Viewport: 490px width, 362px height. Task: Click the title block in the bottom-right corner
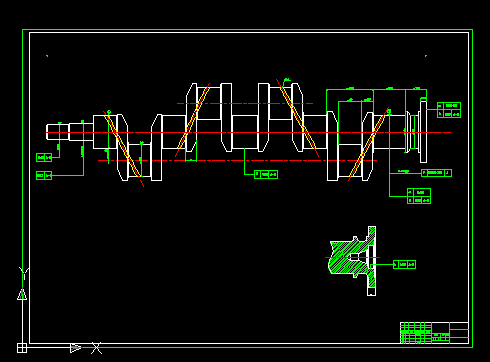point(434,333)
